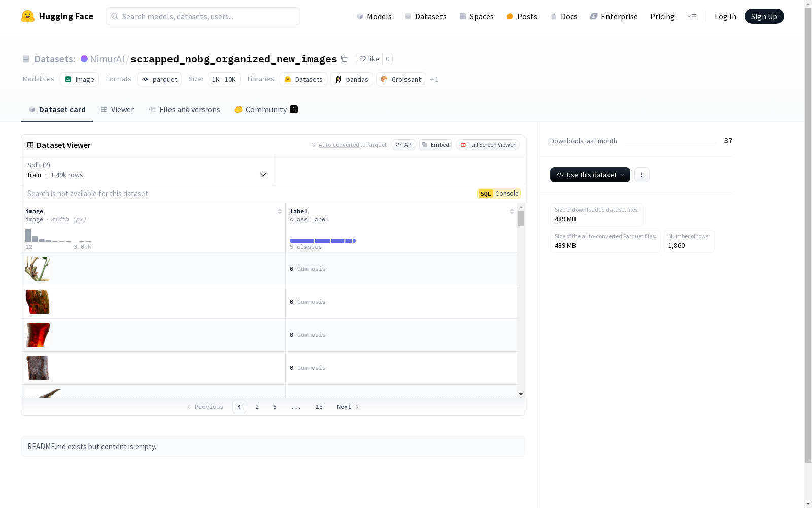The image size is (812, 508).
Task: Switch to the Viewer tab
Action: coord(117,110)
